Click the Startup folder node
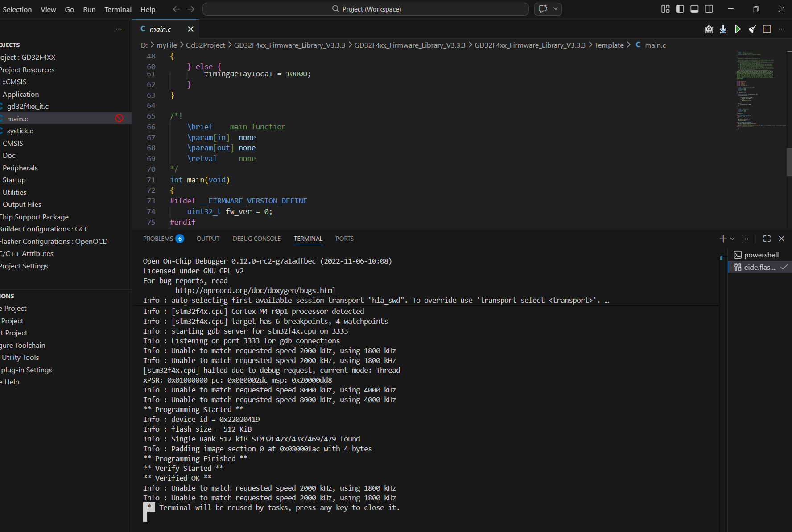792x532 pixels. 14,180
